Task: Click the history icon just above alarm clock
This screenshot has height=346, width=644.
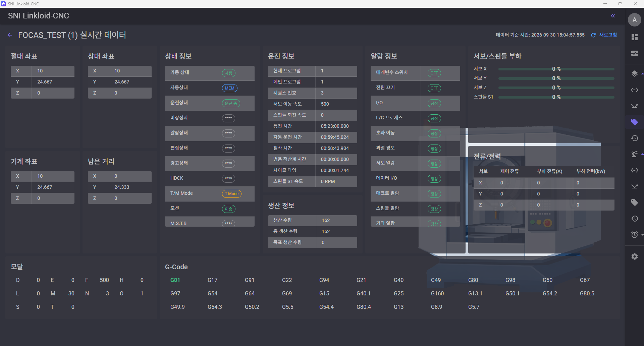Action: click(x=634, y=219)
